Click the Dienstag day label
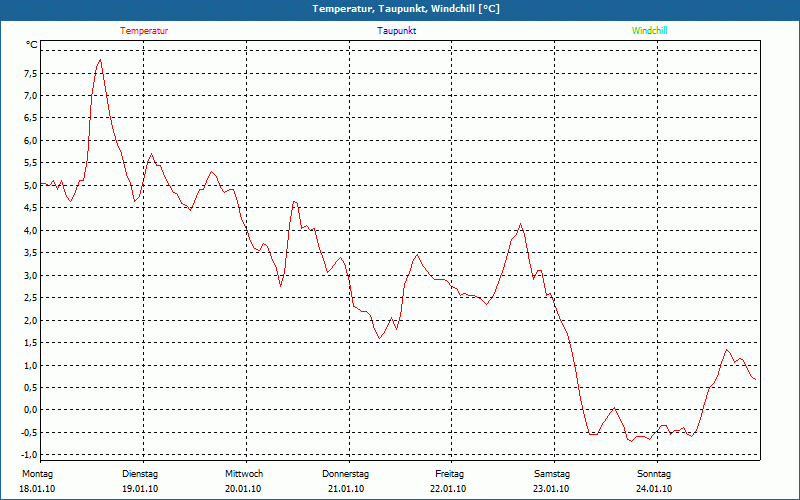Image resolution: width=800 pixels, height=500 pixels. click(140, 474)
